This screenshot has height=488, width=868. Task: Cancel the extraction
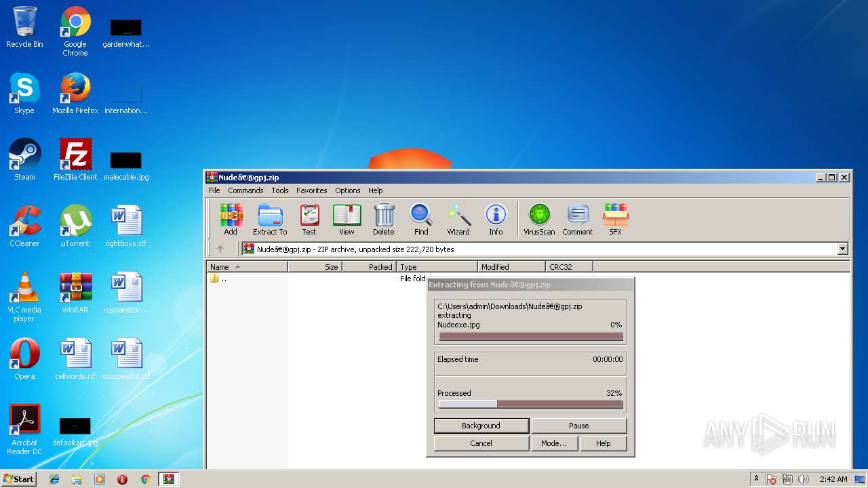[481, 443]
